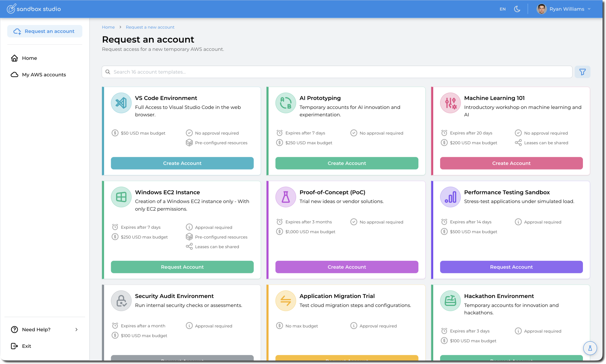The image size is (606, 364).
Task: Click Exit in the sidebar
Action: pos(26,346)
